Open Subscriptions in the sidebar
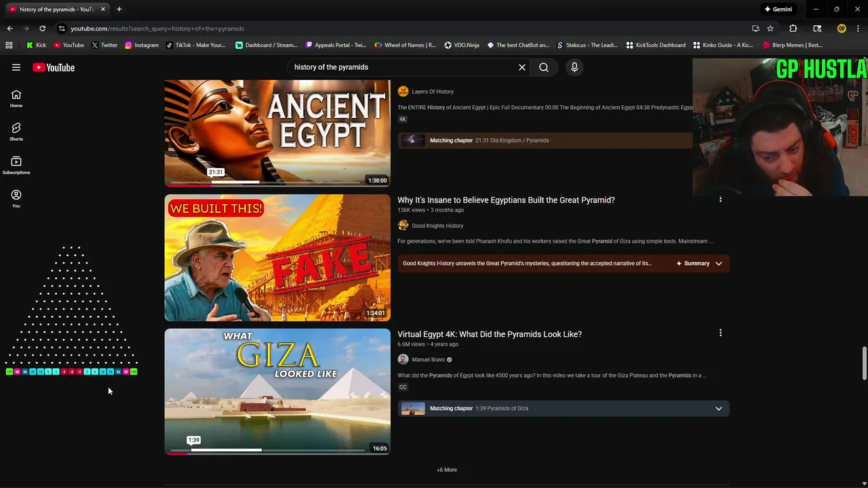This screenshot has height=488, width=868. point(16,165)
